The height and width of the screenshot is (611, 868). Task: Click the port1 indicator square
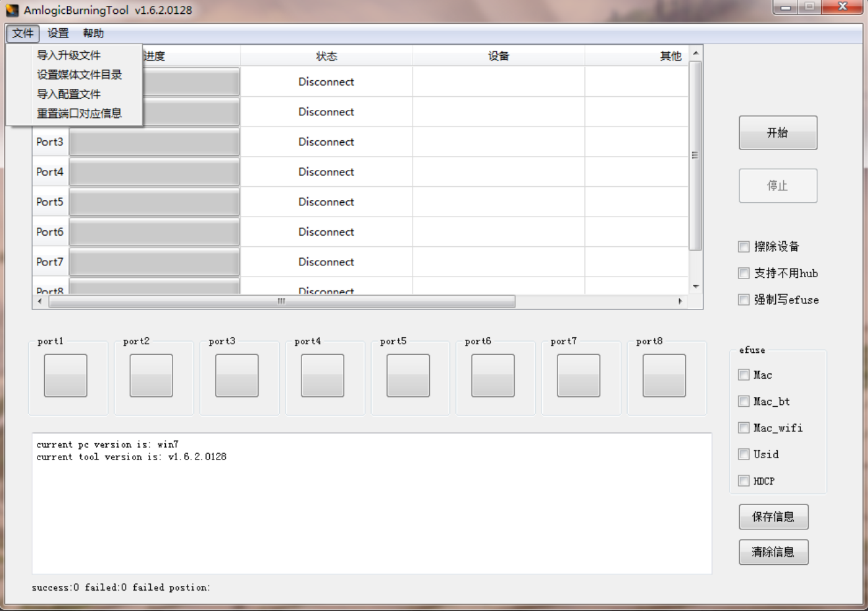pyautogui.click(x=65, y=375)
